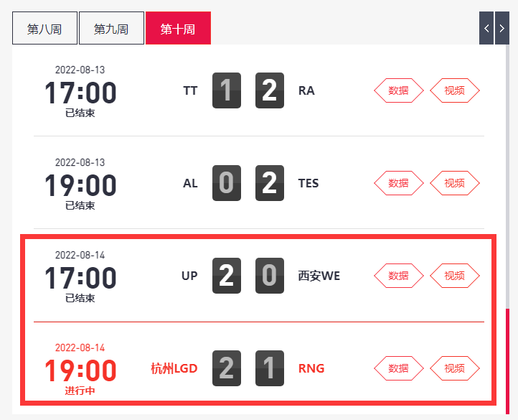The image size is (518, 420).
Task: Open 数据 for AL vs TES match
Action: (398, 183)
